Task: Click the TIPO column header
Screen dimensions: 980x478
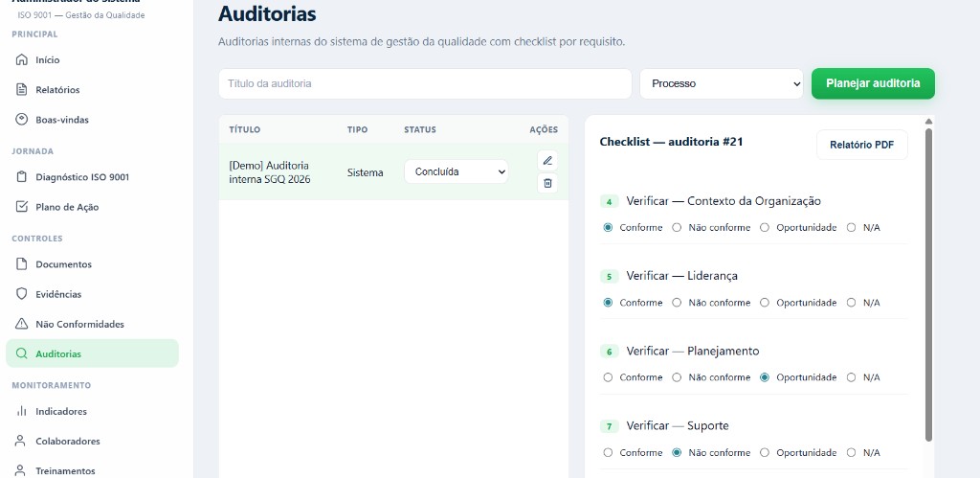Action: (x=358, y=129)
